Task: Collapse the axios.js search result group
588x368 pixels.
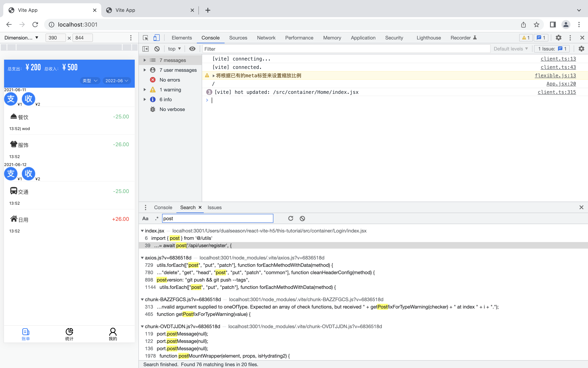Action: (142, 258)
